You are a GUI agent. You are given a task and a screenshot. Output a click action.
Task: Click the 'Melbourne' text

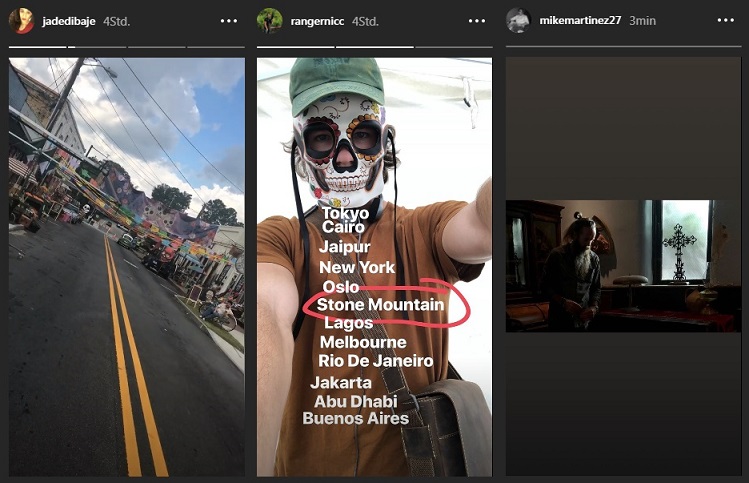363,342
